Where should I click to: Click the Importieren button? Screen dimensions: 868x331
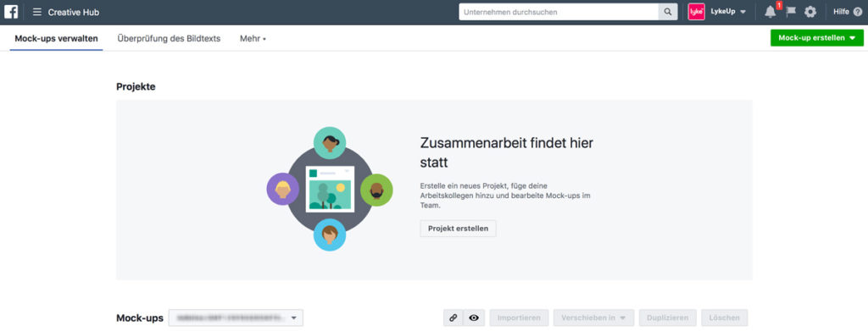pyautogui.click(x=519, y=317)
